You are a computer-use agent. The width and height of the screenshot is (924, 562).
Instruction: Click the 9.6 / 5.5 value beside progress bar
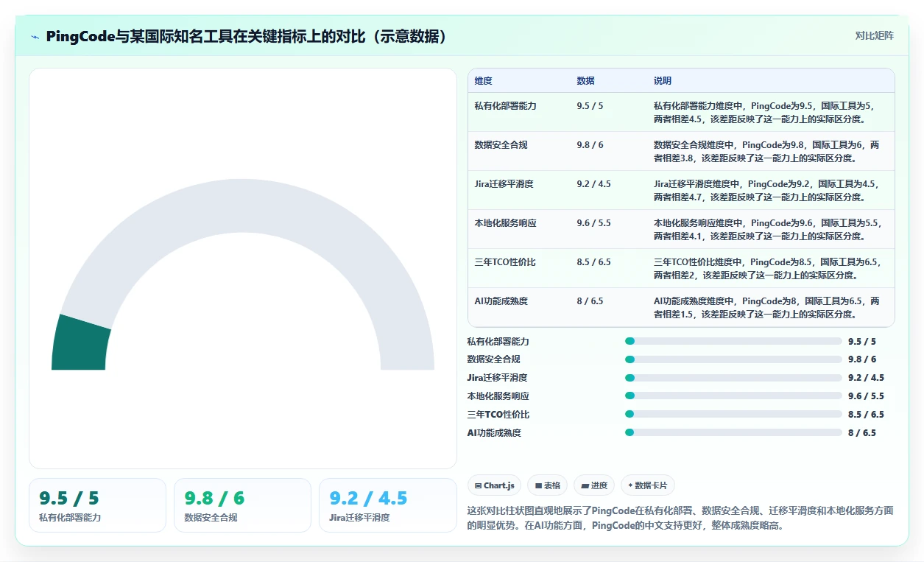point(866,396)
